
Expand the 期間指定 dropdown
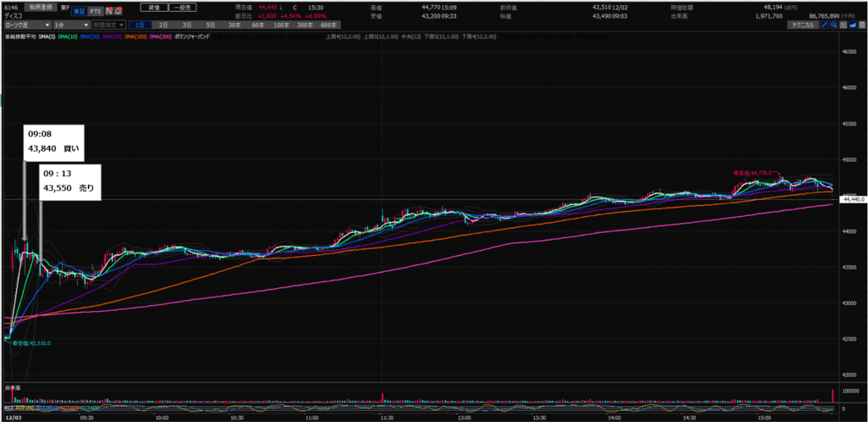point(109,25)
